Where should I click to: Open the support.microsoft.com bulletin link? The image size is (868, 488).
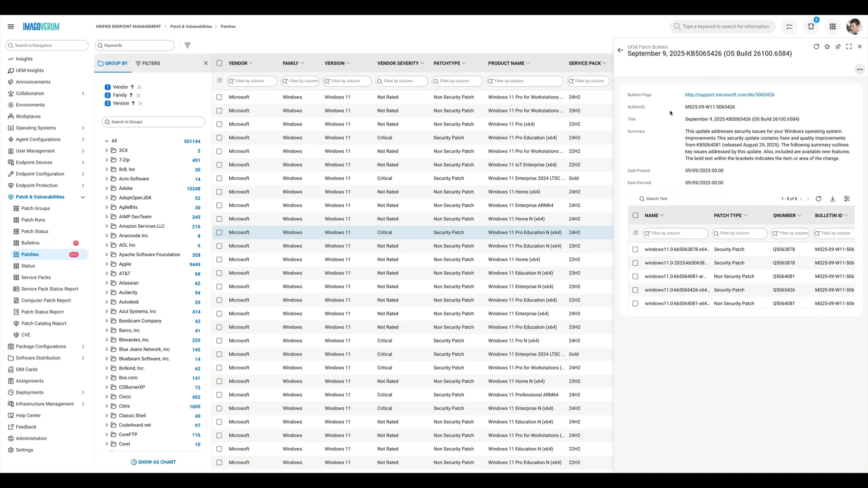pyautogui.click(x=730, y=95)
